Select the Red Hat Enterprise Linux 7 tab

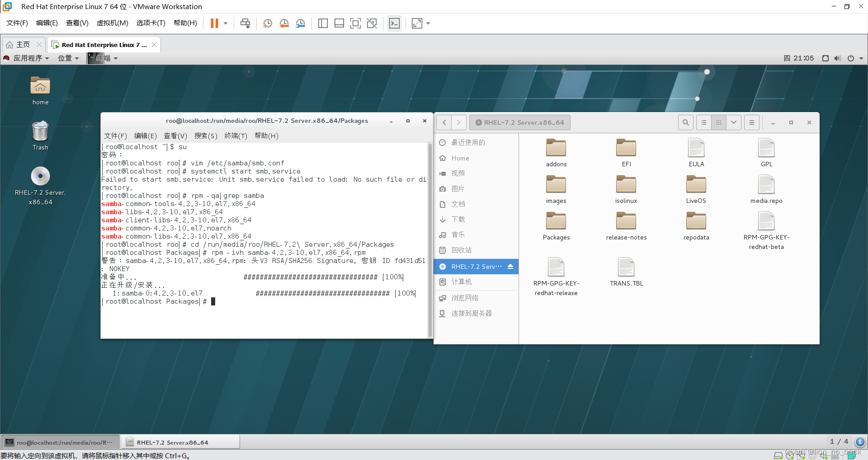(104, 45)
